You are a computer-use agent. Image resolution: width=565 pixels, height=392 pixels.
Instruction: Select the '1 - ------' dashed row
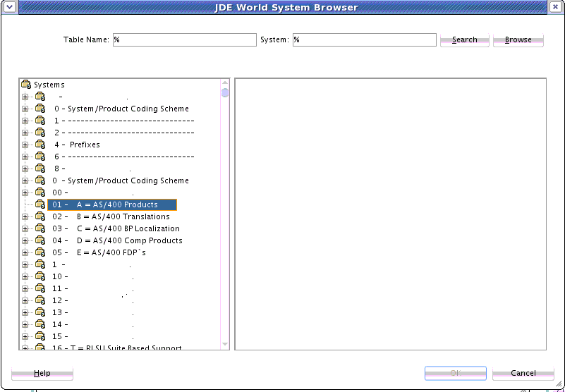[124, 121]
